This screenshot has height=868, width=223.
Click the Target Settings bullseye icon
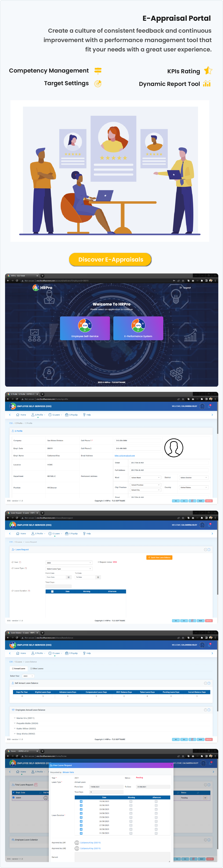[x=98, y=84]
